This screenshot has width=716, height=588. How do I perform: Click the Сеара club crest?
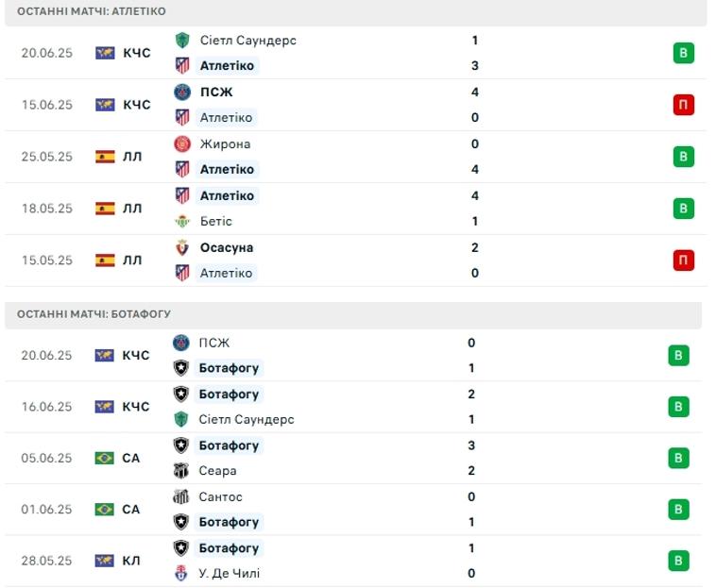(x=181, y=470)
